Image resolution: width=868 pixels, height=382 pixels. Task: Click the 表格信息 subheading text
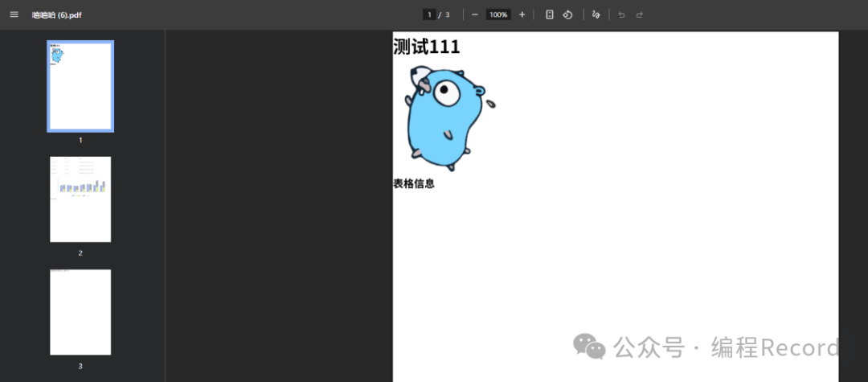click(x=413, y=183)
